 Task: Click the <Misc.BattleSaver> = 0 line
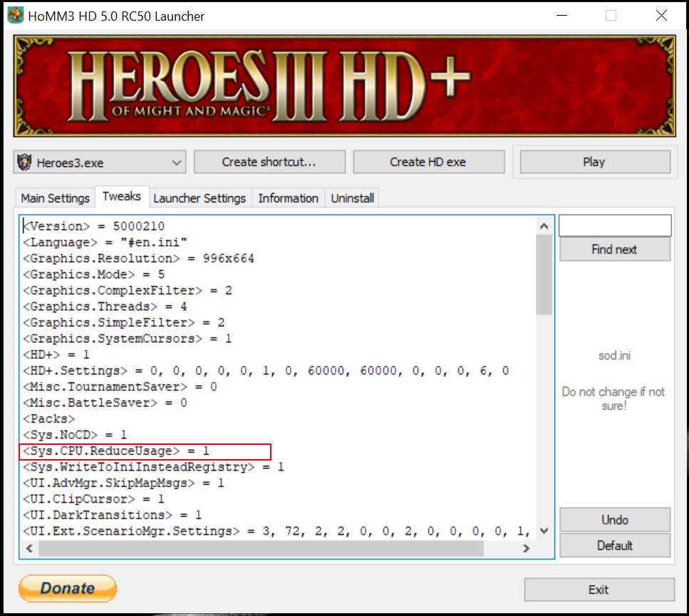point(105,403)
